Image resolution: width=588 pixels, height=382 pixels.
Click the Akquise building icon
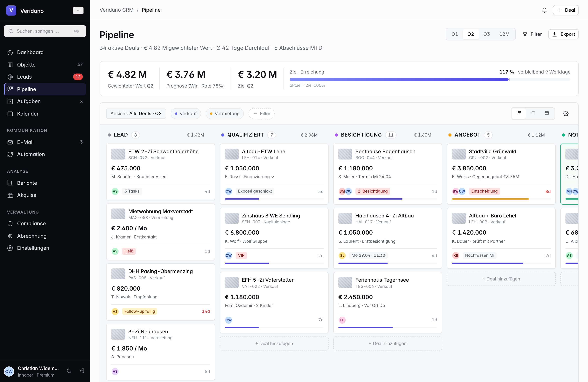coord(10,195)
